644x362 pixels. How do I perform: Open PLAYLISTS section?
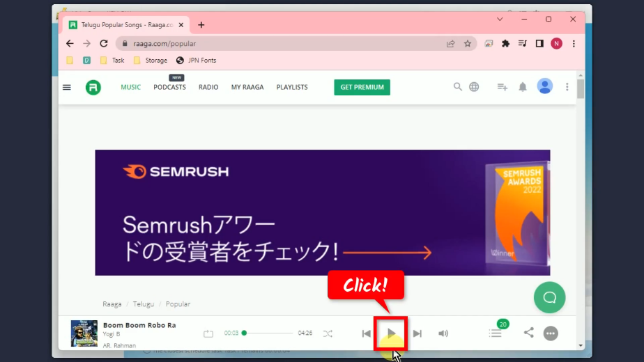pos(292,87)
